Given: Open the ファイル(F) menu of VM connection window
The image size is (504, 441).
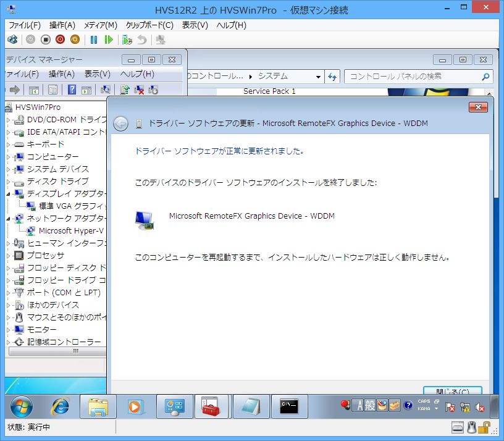Looking at the screenshot, I should click(25, 25).
